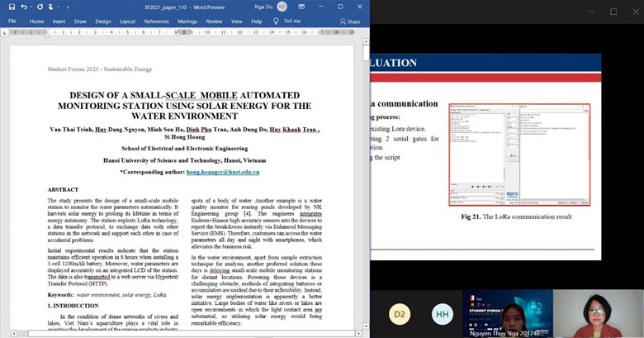
Task: Click the paper title 'DESIGN OF A SMALL-SCALE MOBILE AUTOMATED'
Action: pyautogui.click(x=184, y=95)
